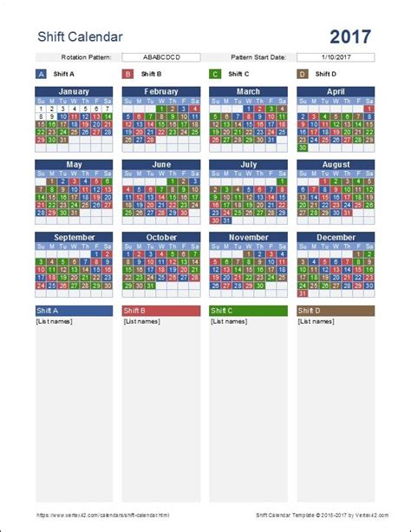Click the August month header
Viewport: 411px width, 532px height.
[x=336, y=165]
